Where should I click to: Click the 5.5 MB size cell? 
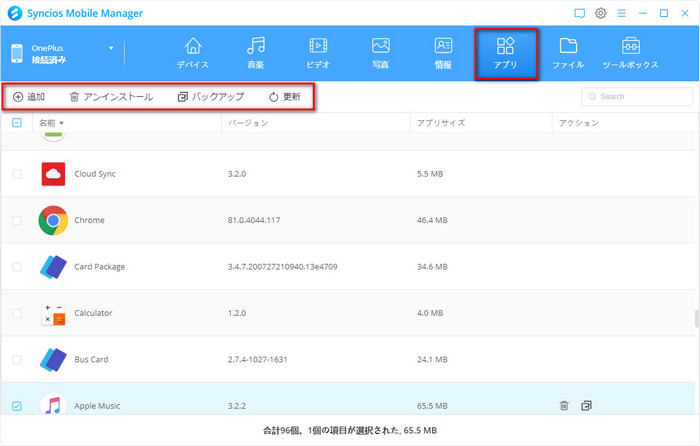coord(430,174)
